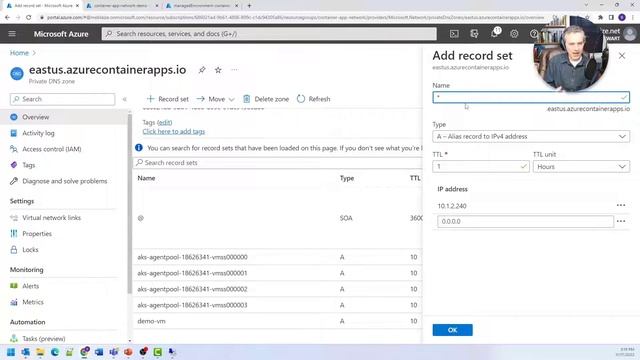
Task: Switch to the third browser tab
Action: [x=202, y=6]
